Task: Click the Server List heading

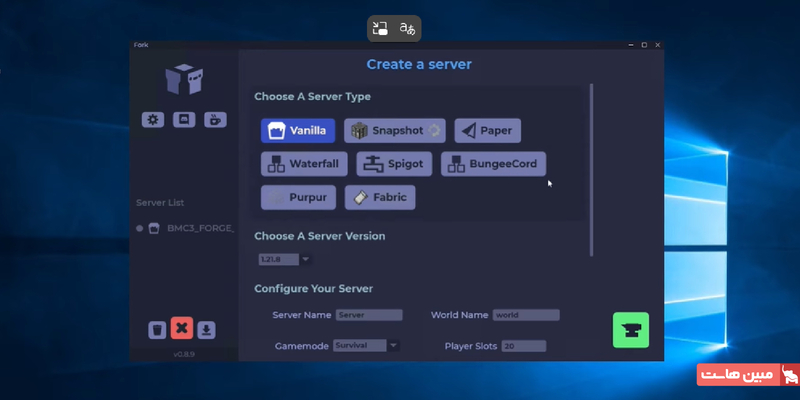Action: tap(160, 203)
